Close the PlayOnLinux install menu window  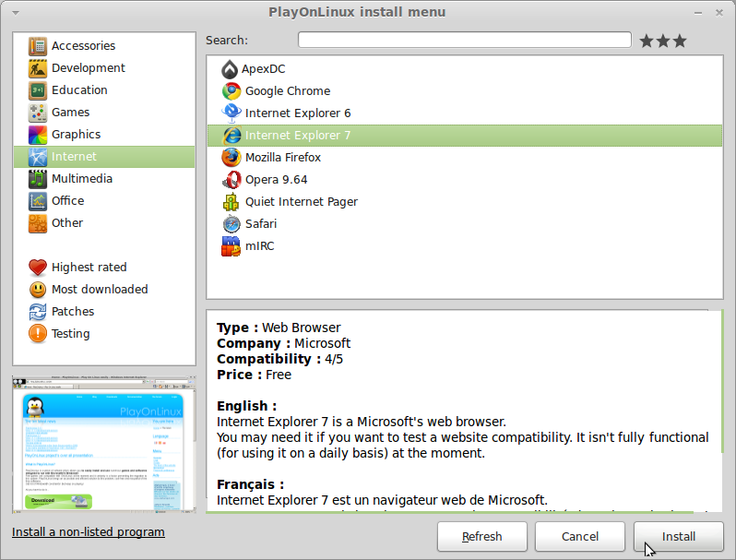point(719,13)
